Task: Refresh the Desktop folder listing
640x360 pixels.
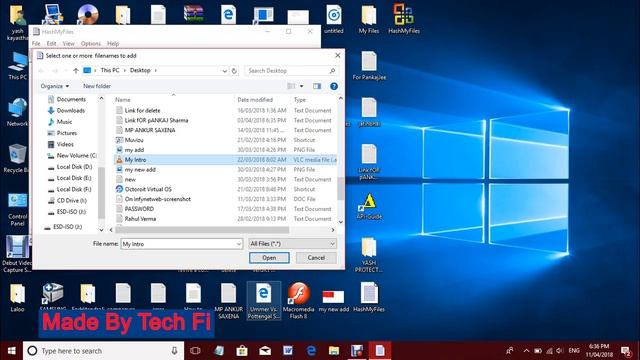Action: 234,71
